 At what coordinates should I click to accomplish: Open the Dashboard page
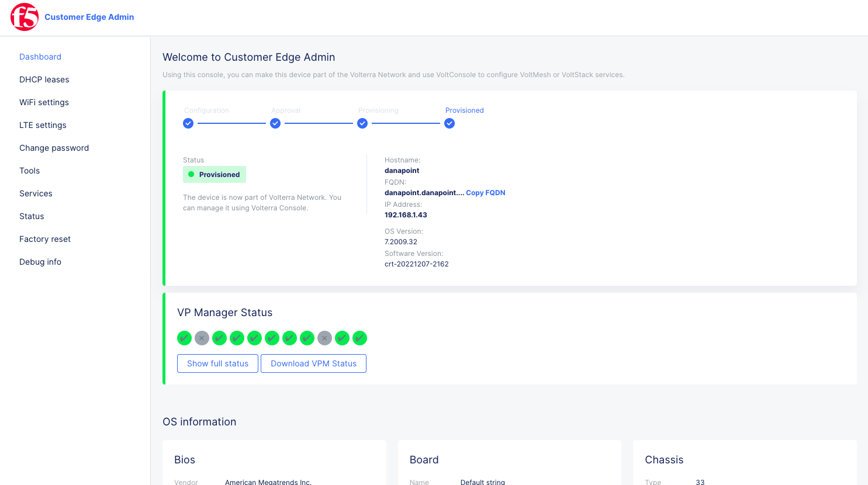40,57
